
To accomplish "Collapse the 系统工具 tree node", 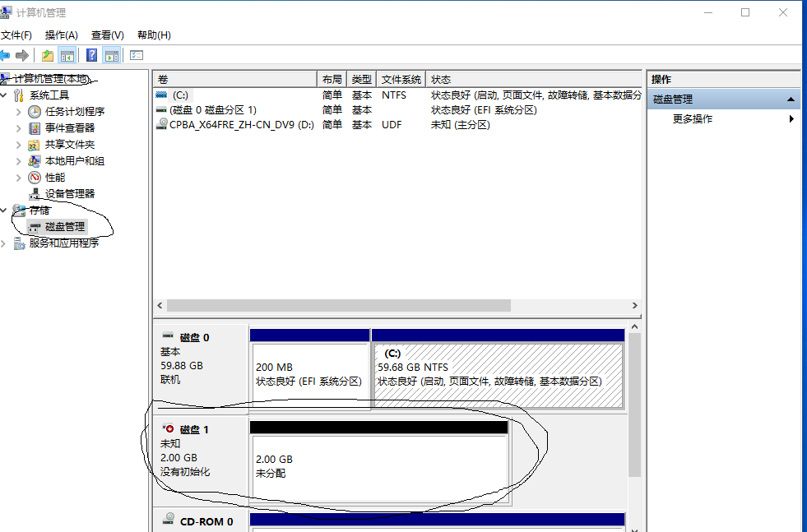I will point(4,95).
